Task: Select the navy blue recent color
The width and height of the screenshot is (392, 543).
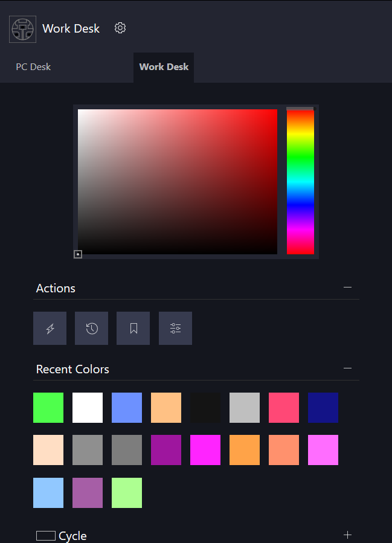Action: point(323,408)
